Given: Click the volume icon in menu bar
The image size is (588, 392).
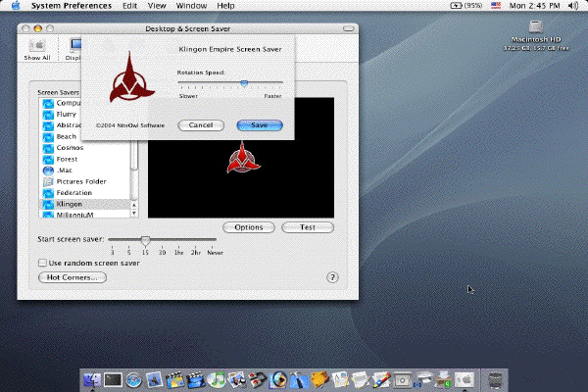Looking at the screenshot, I should click(x=573, y=6).
